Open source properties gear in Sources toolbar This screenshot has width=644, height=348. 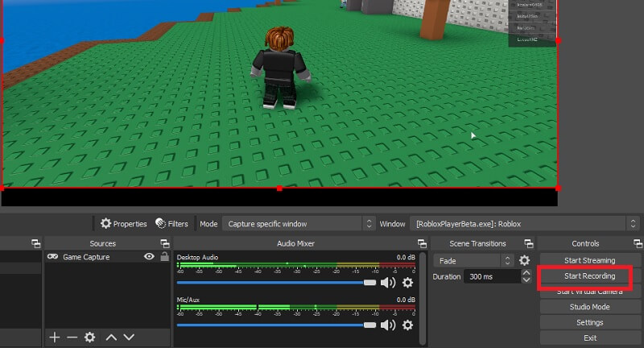pyautogui.click(x=89, y=338)
